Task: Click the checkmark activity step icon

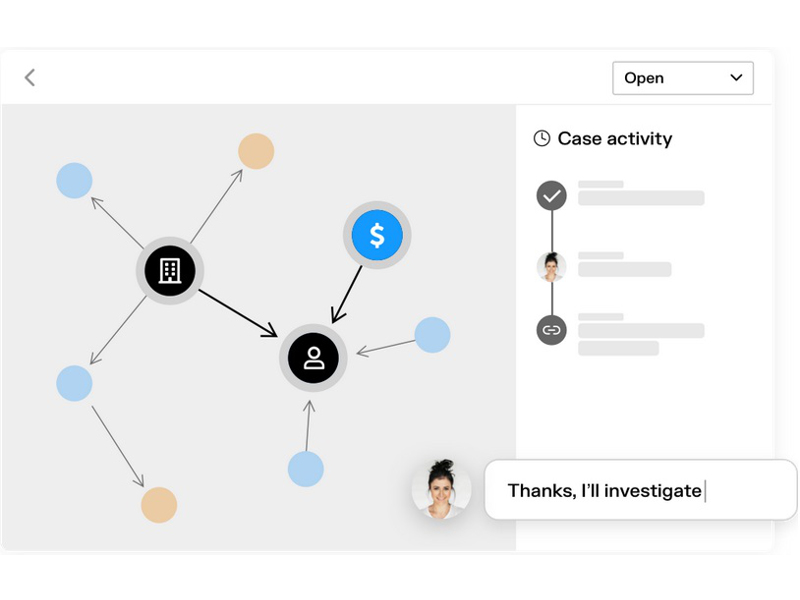Action: point(551,195)
